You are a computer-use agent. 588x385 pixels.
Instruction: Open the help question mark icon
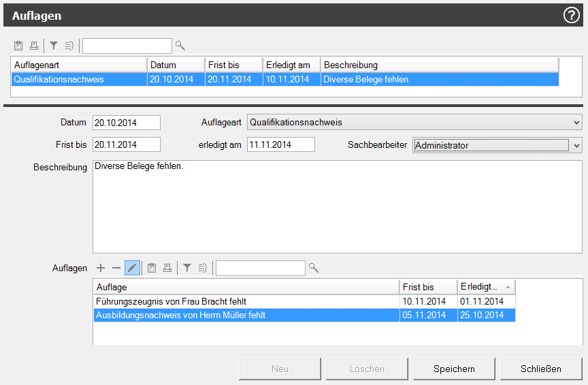tap(571, 15)
